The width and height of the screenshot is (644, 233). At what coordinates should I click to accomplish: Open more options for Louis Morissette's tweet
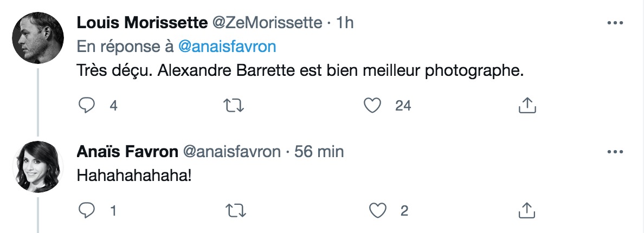coord(615,23)
